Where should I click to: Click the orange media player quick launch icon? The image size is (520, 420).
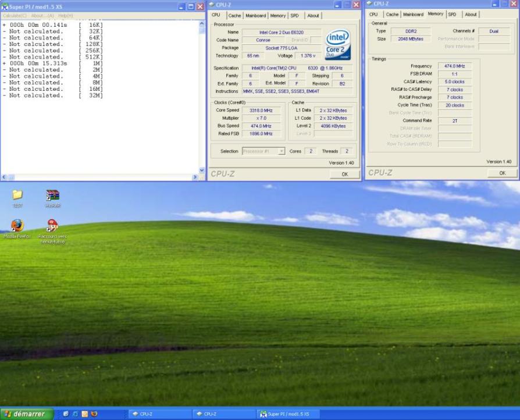click(84, 414)
